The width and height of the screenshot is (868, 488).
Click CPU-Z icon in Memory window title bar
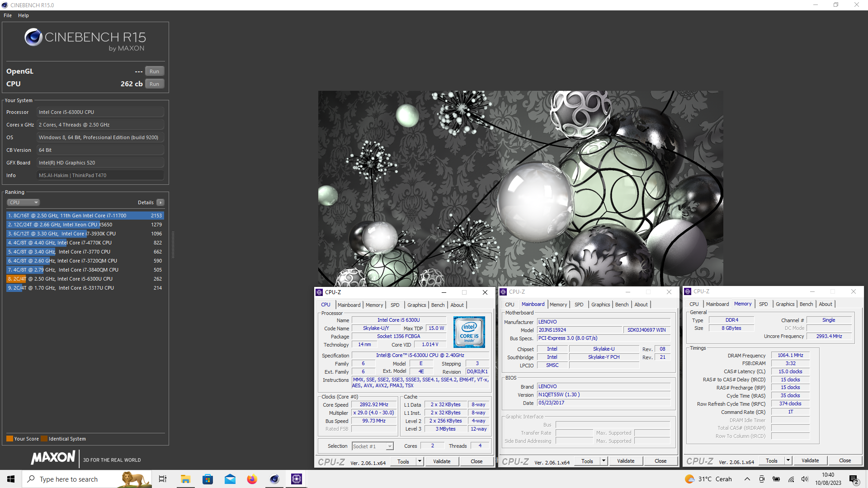coord(688,291)
